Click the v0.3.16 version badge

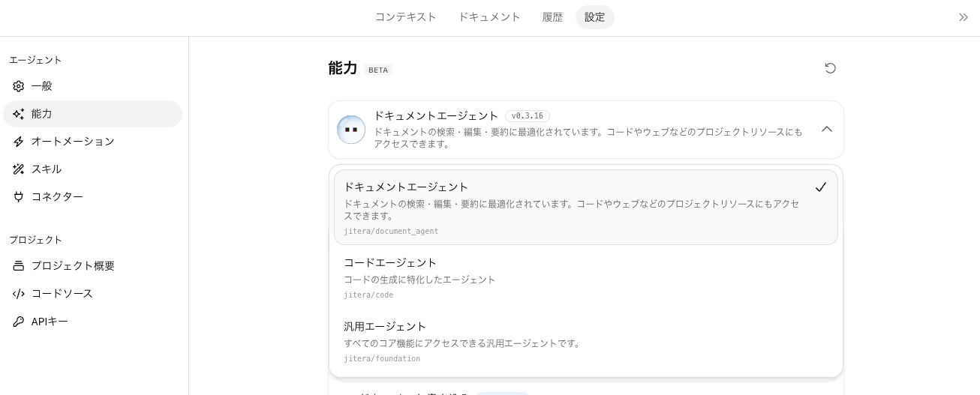tap(528, 116)
